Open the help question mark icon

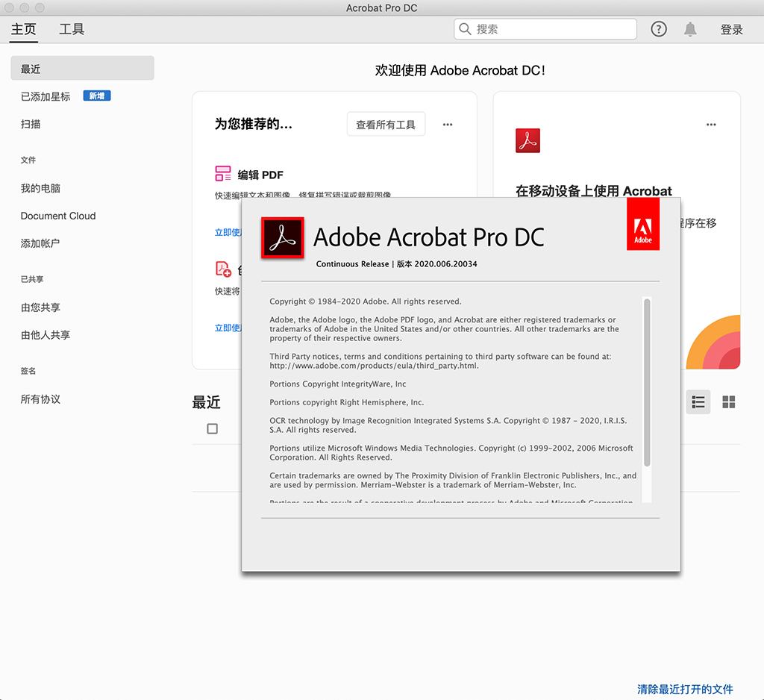(658, 29)
